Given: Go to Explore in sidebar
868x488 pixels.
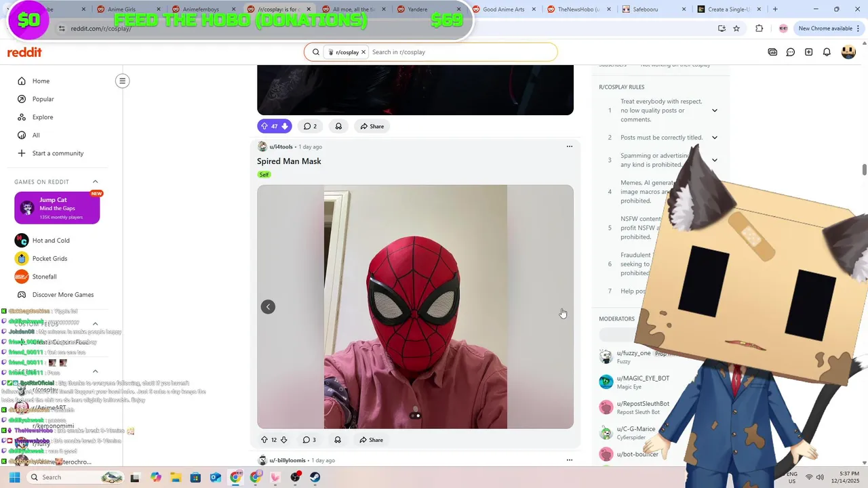Looking at the screenshot, I should (42, 117).
